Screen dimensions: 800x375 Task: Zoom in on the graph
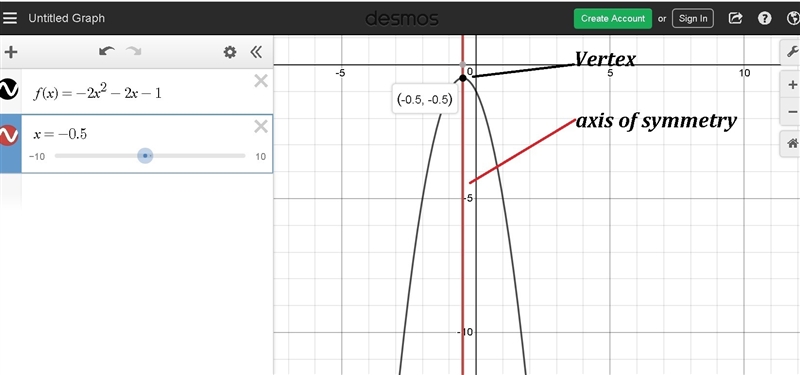(792, 85)
